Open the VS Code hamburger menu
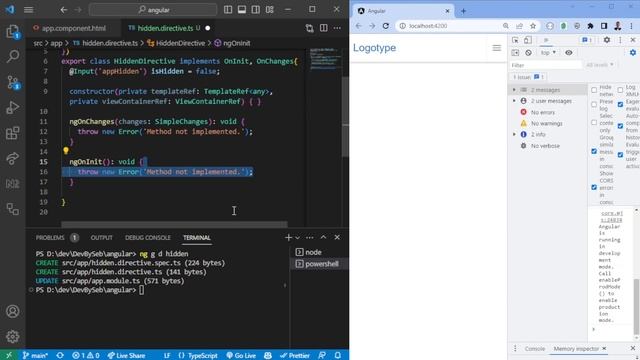 29,9
